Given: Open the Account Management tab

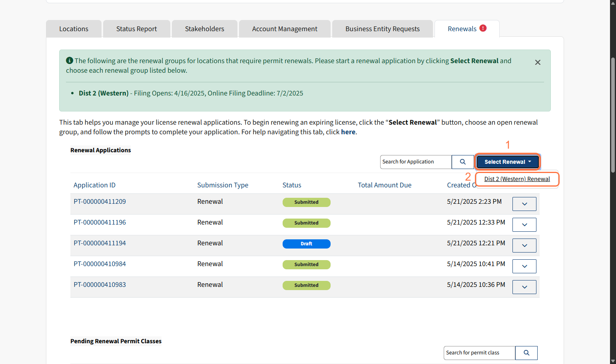Looking at the screenshot, I should (x=285, y=29).
